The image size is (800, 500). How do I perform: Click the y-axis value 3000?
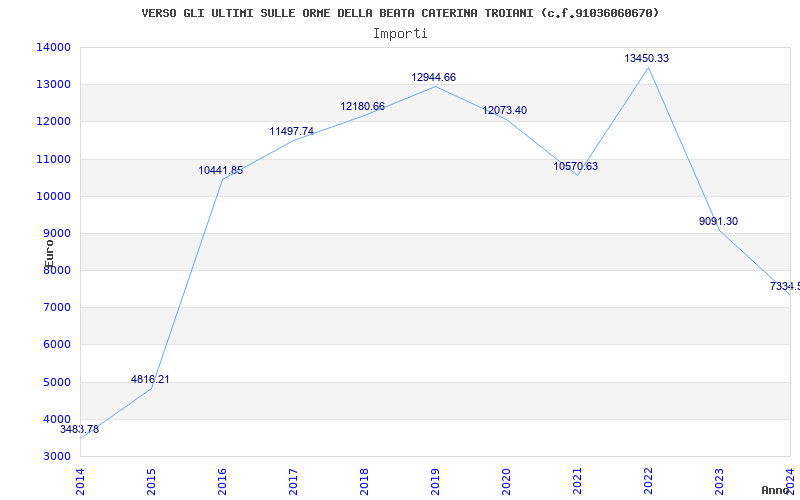click(x=56, y=457)
